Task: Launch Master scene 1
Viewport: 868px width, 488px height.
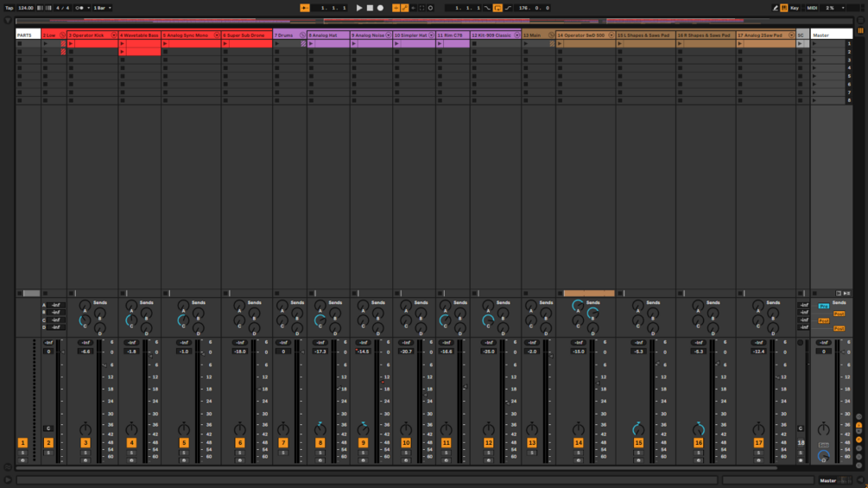Action: tap(814, 43)
